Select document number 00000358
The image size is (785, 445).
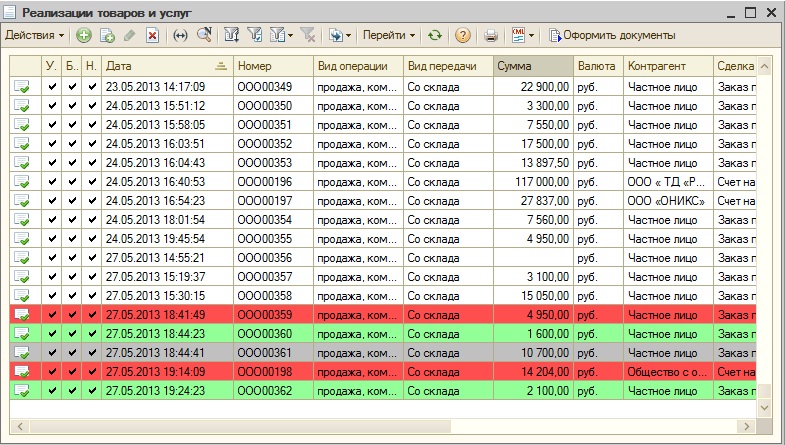(273, 296)
